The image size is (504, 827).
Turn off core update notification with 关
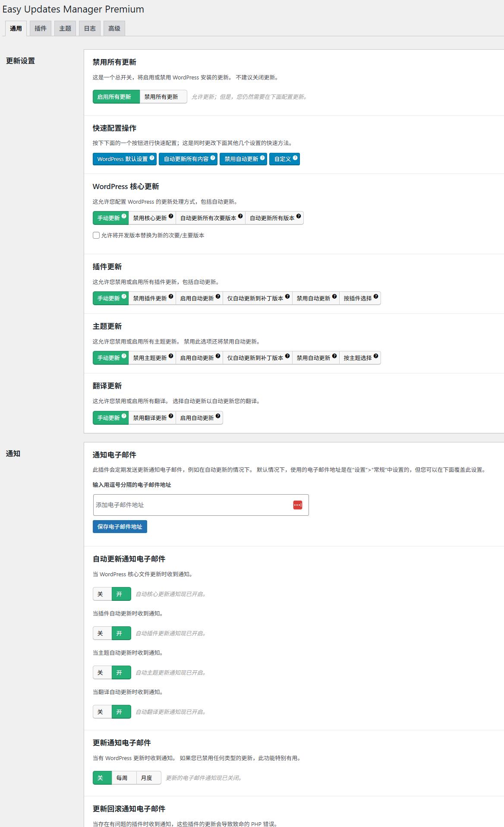pos(102,594)
